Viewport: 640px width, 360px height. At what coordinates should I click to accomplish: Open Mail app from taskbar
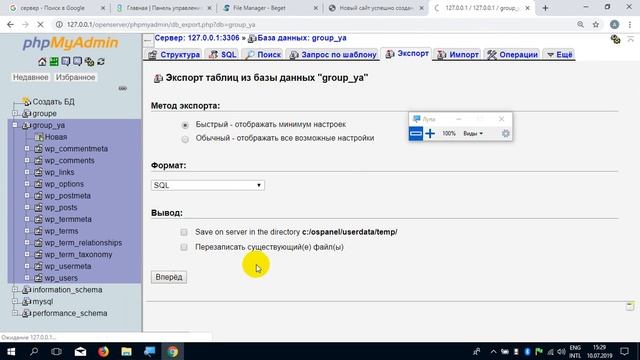80,351
